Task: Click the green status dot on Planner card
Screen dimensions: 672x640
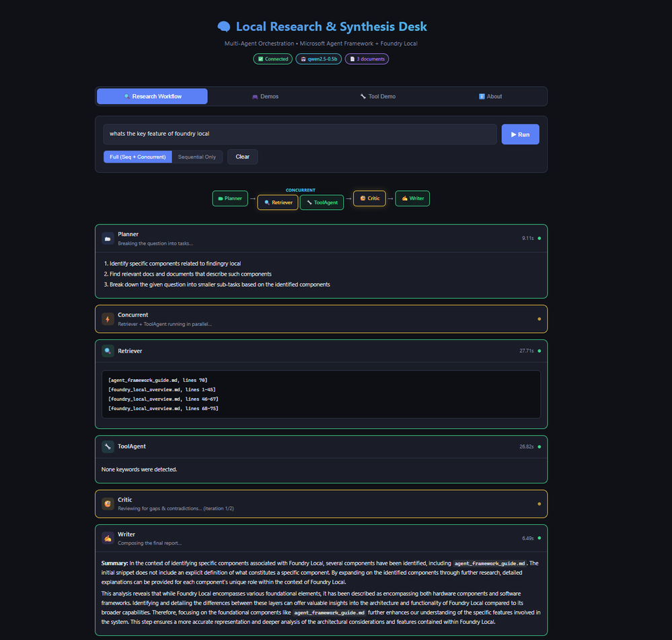Action: (539, 238)
